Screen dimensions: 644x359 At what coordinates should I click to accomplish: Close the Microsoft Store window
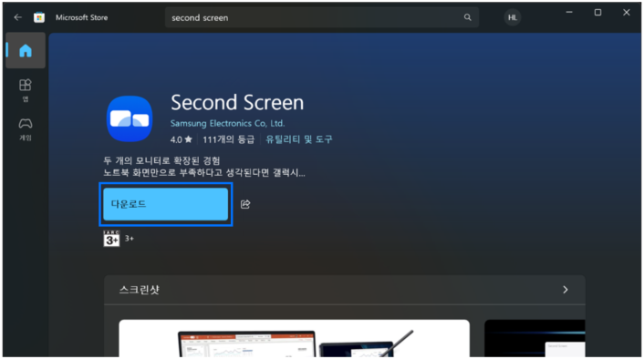tap(627, 13)
